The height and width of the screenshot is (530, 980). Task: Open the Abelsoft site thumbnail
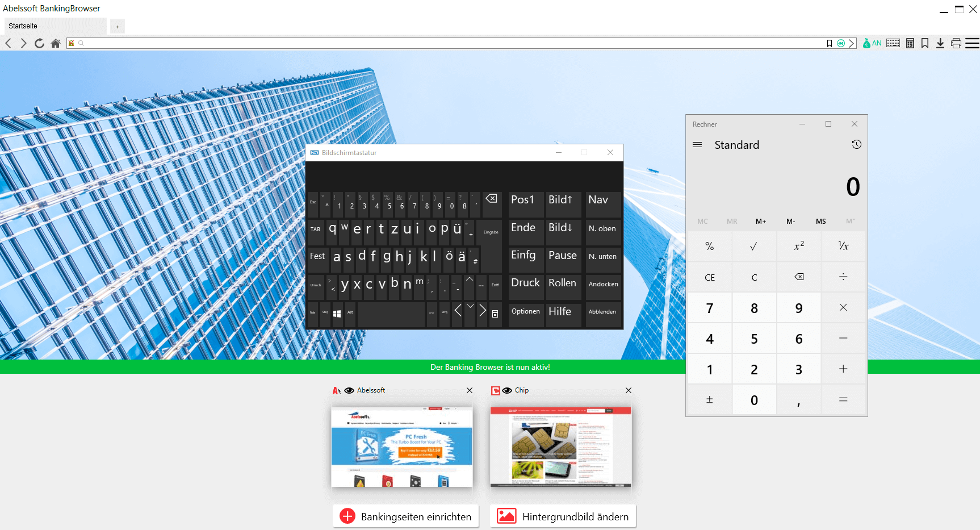point(402,447)
